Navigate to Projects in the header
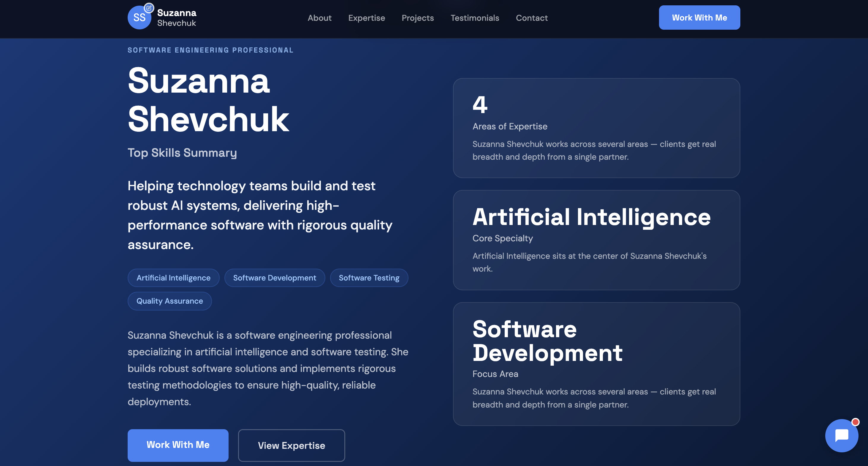Viewport: 868px width, 466px height. click(417, 18)
